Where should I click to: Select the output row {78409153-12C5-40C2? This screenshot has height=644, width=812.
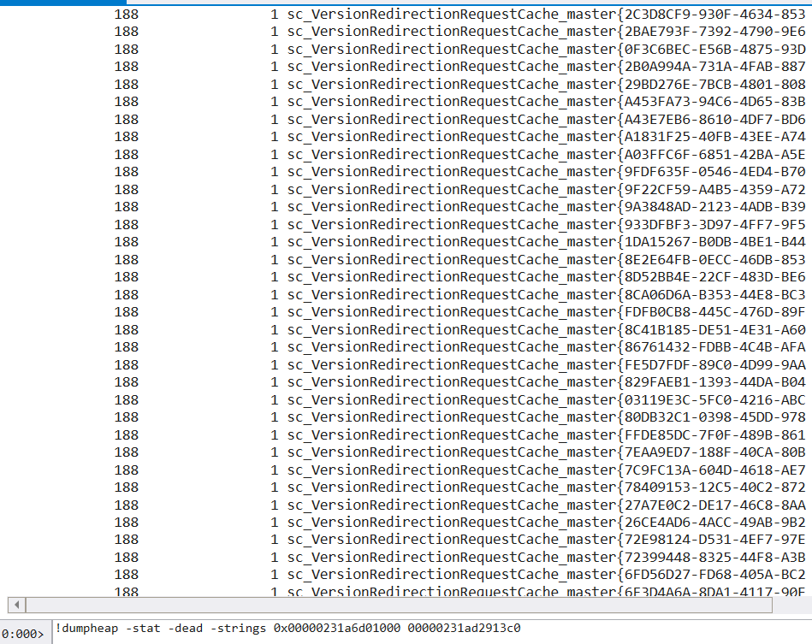click(x=546, y=487)
